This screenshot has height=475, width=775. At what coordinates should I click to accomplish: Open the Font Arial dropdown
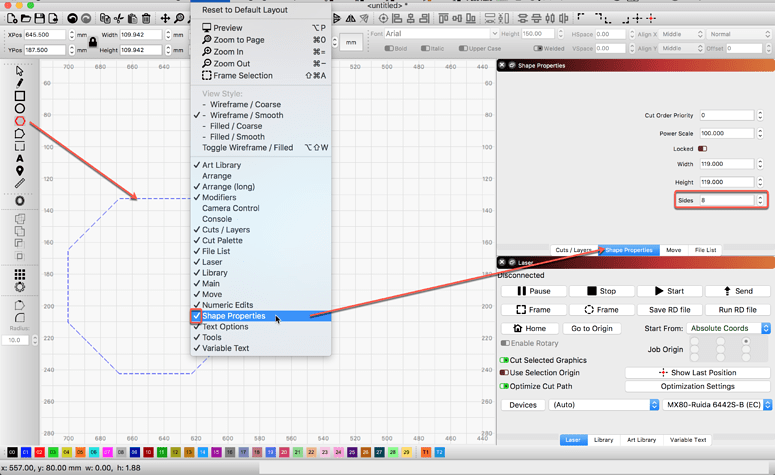[441, 34]
